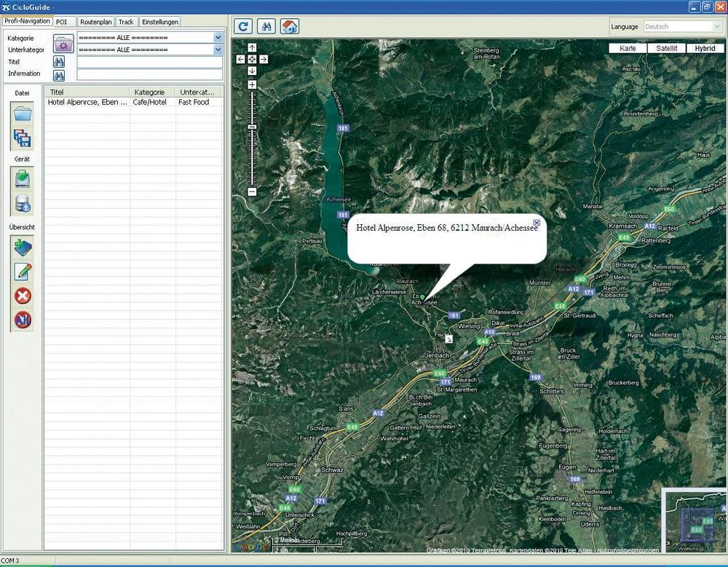Pan the map left with the arrow
The image size is (728, 567).
pyautogui.click(x=240, y=60)
